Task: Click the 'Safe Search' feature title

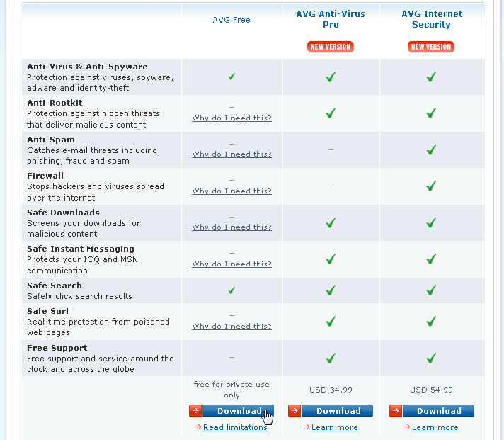Action: pos(55,286)
